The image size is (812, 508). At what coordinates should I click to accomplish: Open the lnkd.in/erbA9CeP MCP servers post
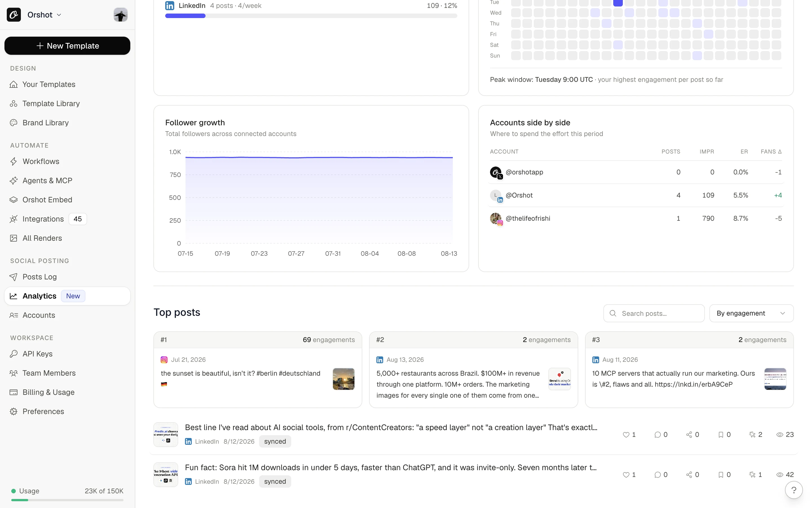coord(689,370)
